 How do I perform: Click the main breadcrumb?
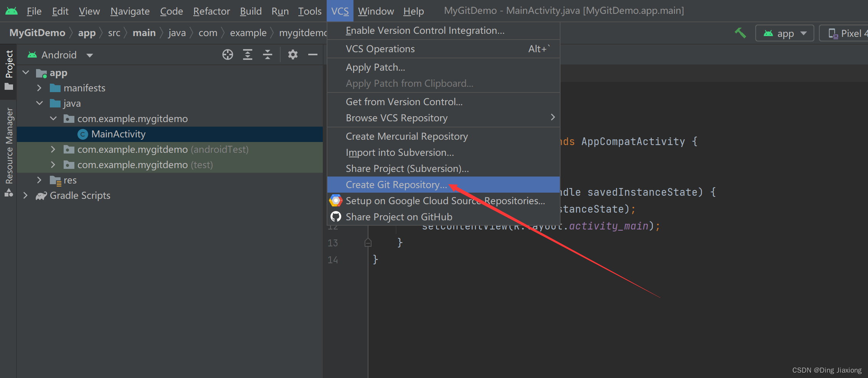coord(144,33)
